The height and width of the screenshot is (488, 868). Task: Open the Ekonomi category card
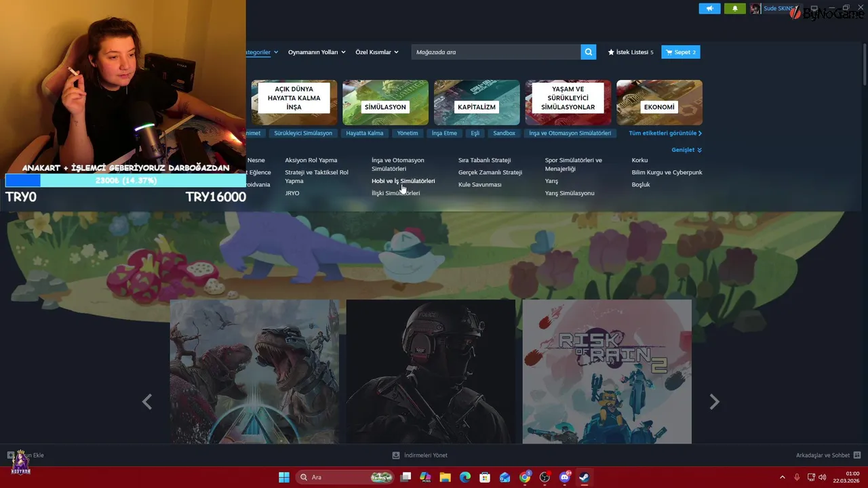[659, 102]
